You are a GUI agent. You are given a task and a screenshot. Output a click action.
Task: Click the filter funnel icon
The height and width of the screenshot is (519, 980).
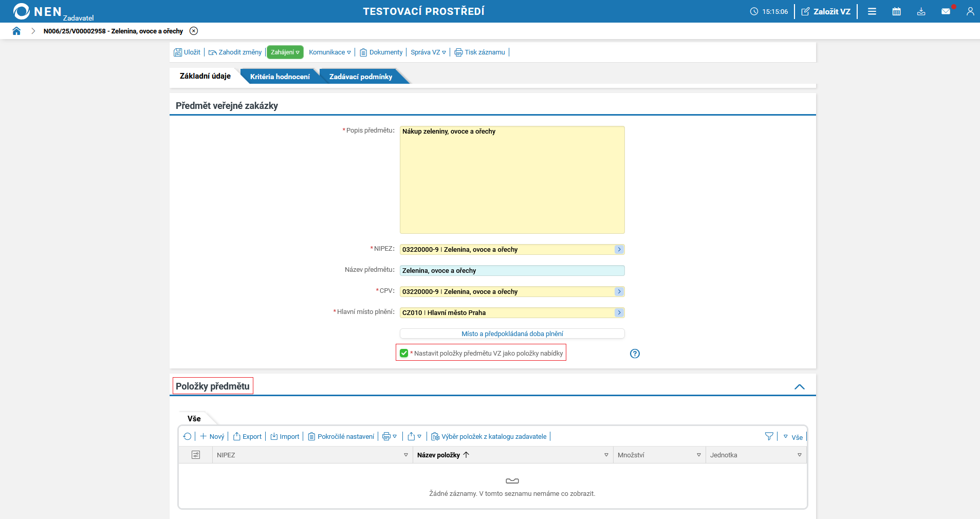[769, 436]
